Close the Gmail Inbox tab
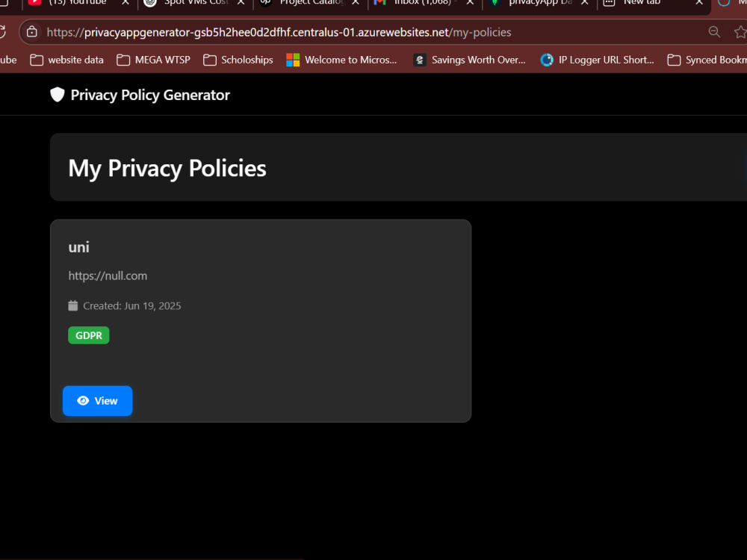This screenshot has width=747, height=560. click(470, 3)
